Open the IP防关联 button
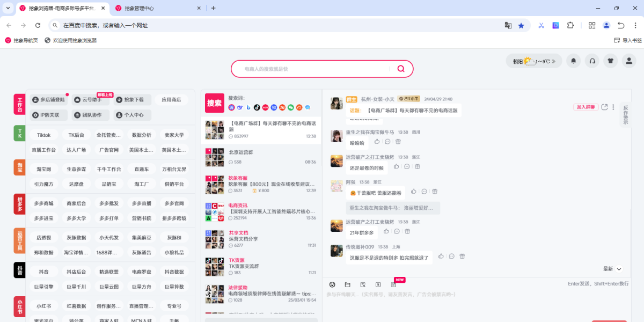The height and width of the screenshot is (322, 644). coord(48,115)
